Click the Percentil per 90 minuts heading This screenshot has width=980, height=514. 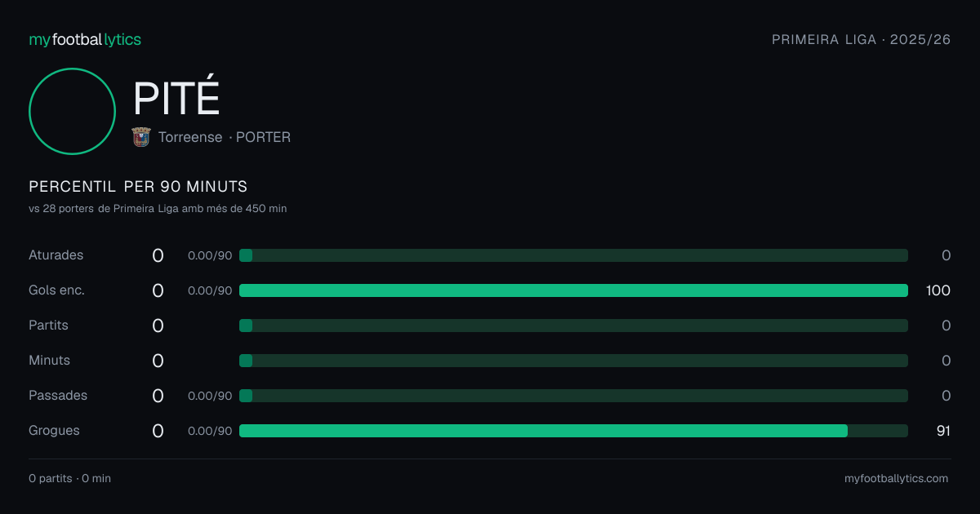click(x=138, y=187)
